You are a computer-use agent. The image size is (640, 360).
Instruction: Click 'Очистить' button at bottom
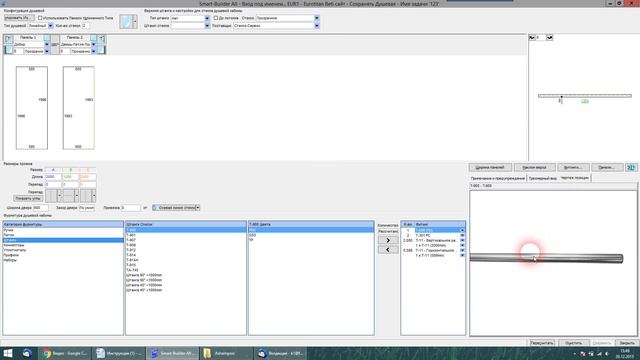(573, 343)
